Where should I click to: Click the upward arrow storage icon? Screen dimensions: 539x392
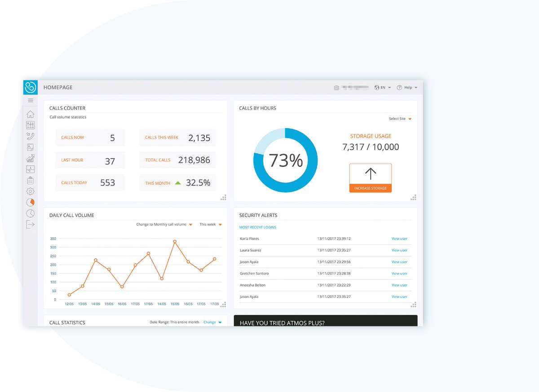371,174
